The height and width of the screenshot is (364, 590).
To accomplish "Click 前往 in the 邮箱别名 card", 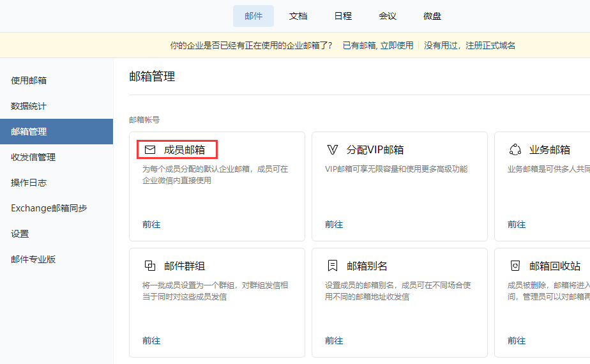I will (x=334, y=340).
